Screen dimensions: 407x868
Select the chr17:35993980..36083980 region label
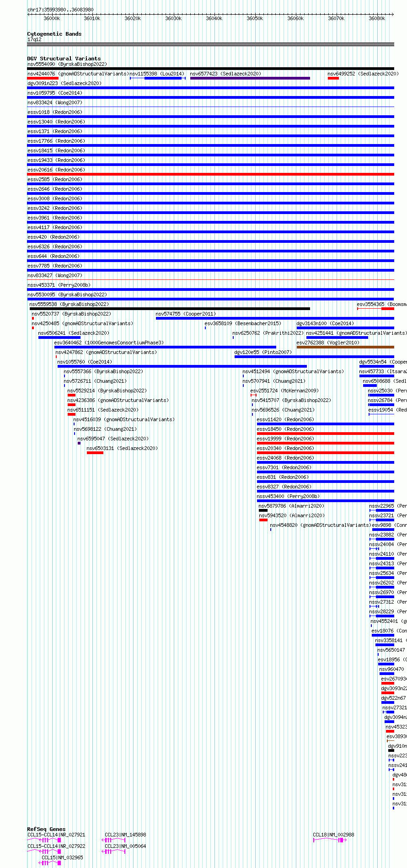pyautogui.click(x=60, y=10)
